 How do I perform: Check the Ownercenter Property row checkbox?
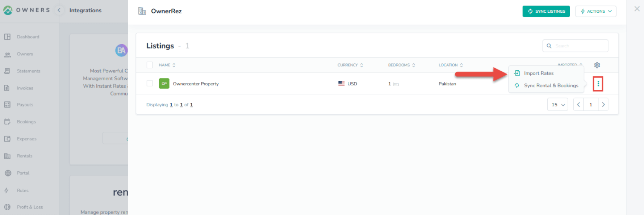tap(150, 84)
